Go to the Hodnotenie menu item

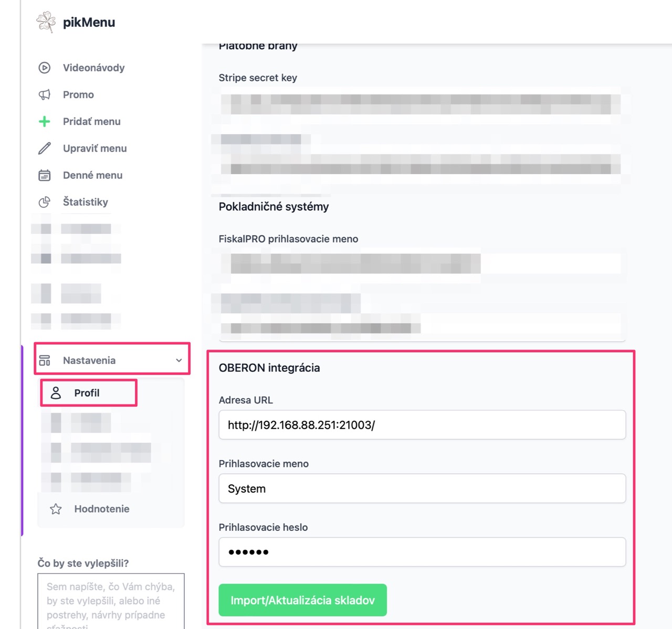pyautogui.click(x=102, y=509)
